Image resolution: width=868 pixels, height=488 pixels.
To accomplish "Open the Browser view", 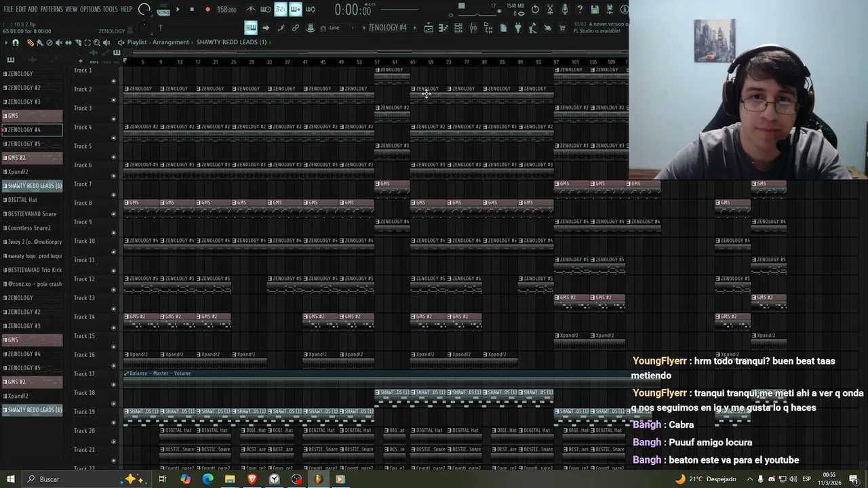I will 488,28.
